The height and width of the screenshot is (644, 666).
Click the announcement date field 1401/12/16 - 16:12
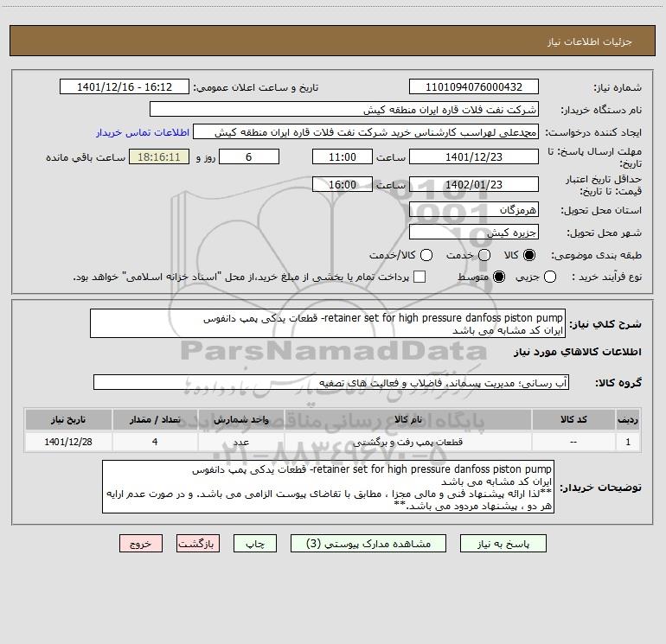point(125,86)
